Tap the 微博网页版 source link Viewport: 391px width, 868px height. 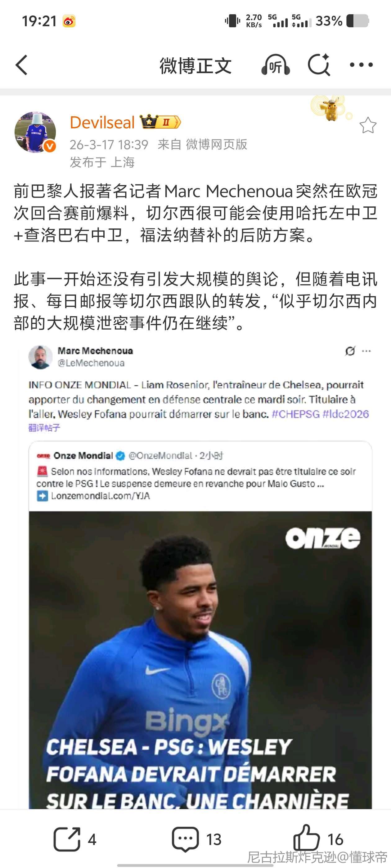coord(217,144)
